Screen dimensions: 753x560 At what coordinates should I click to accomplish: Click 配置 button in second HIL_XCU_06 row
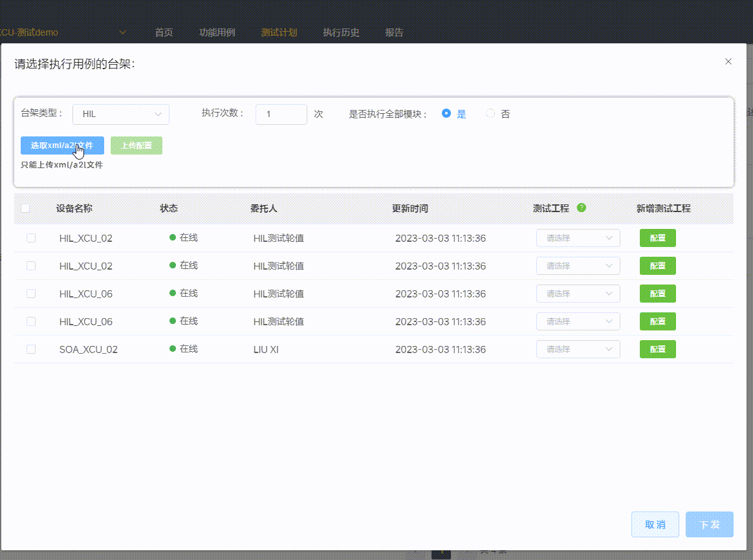click(658, 321)
